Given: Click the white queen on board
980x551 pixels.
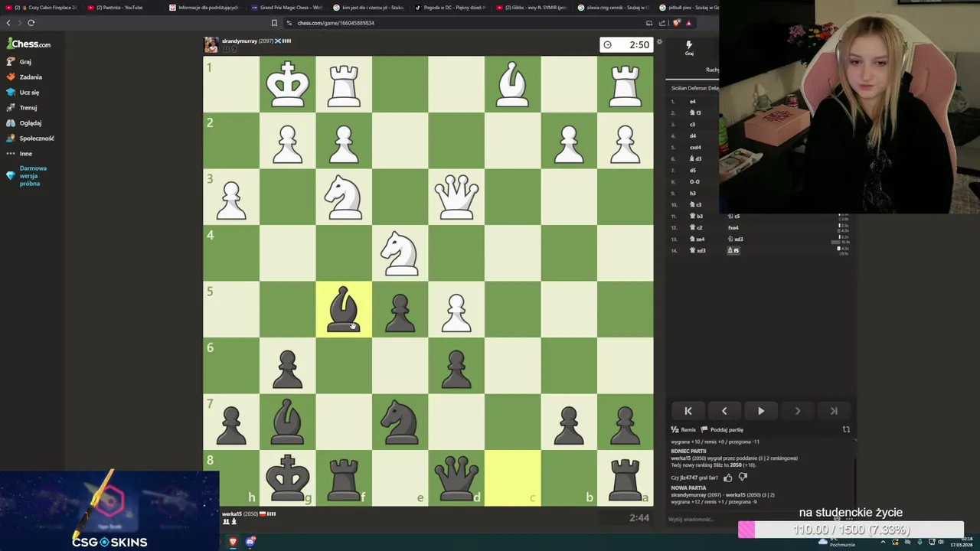Looking at the screenshot, I should [x=456, y=197].
